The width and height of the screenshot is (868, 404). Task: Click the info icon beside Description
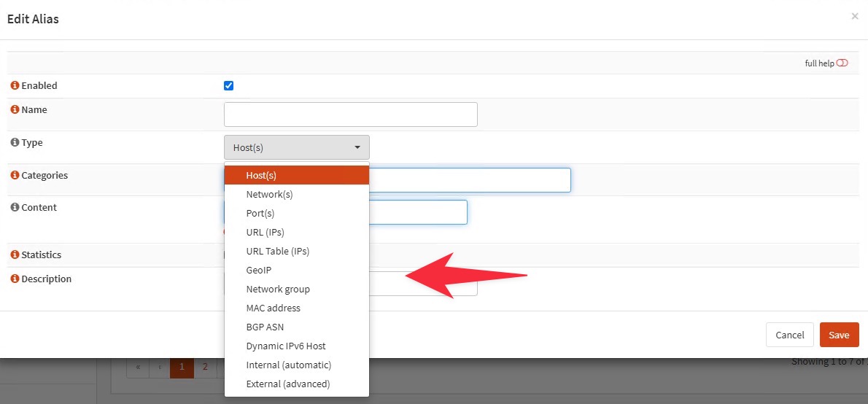click(x=15, y=279)
